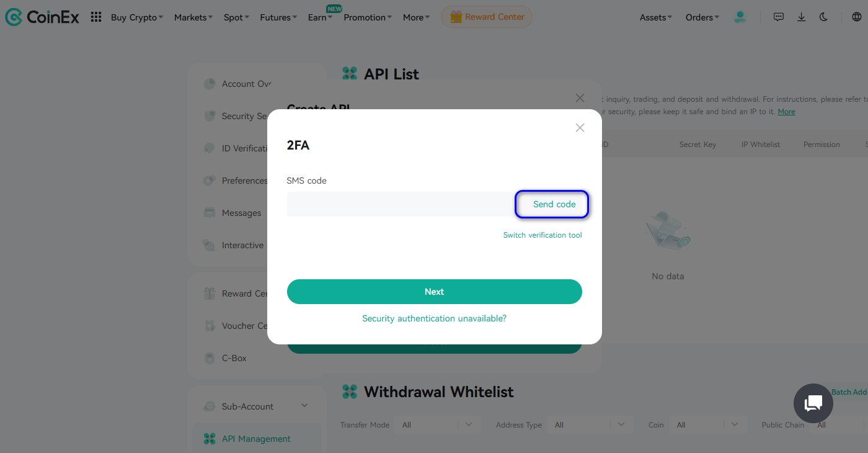Click the user profile avatar icon
The height and width of the screenshot is (453, 868).
pyautogui.click(x=740, y=17)
